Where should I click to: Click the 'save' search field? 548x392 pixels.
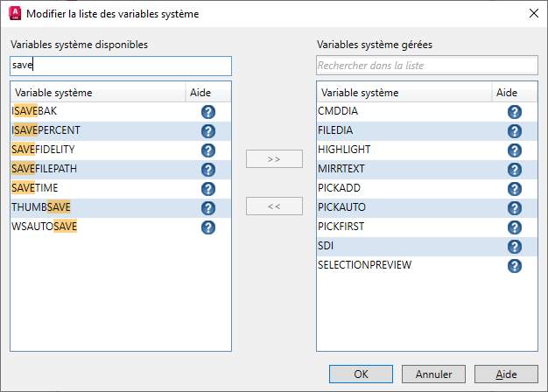(121, 66)
